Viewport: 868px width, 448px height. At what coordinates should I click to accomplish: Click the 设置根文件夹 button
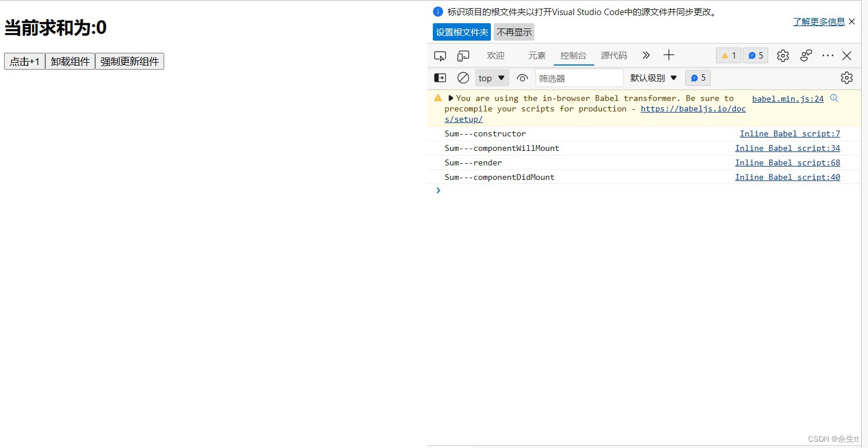[462, 32]
